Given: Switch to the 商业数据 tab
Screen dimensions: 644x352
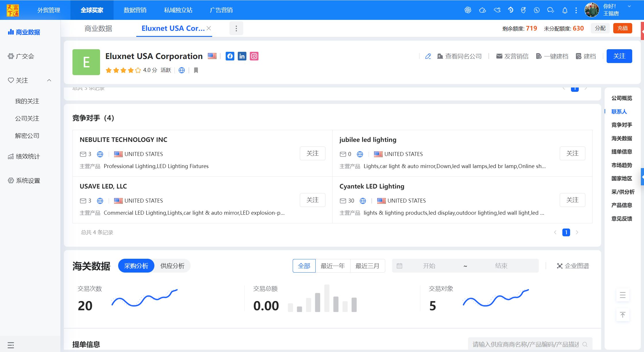Looking at the screenshot, I should tap(98, 28).
